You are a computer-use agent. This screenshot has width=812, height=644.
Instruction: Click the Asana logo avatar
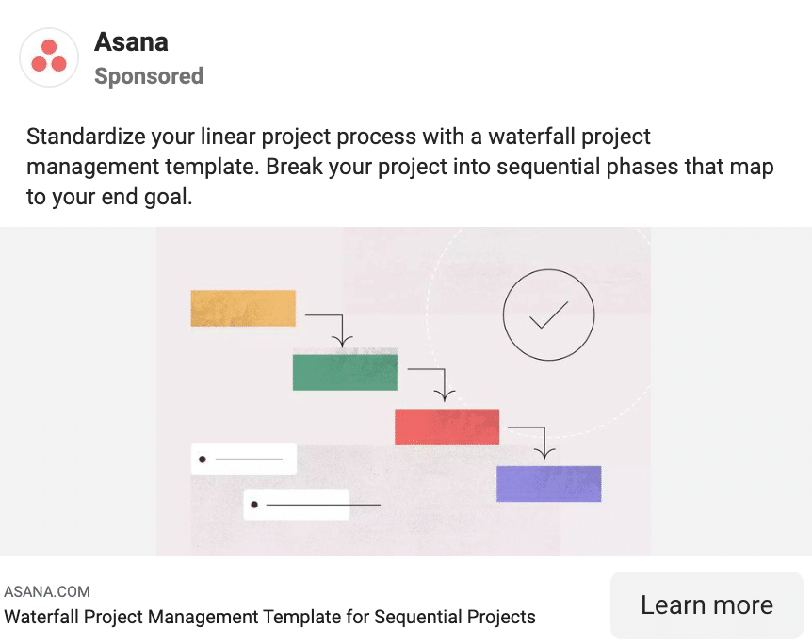[49, 56]
